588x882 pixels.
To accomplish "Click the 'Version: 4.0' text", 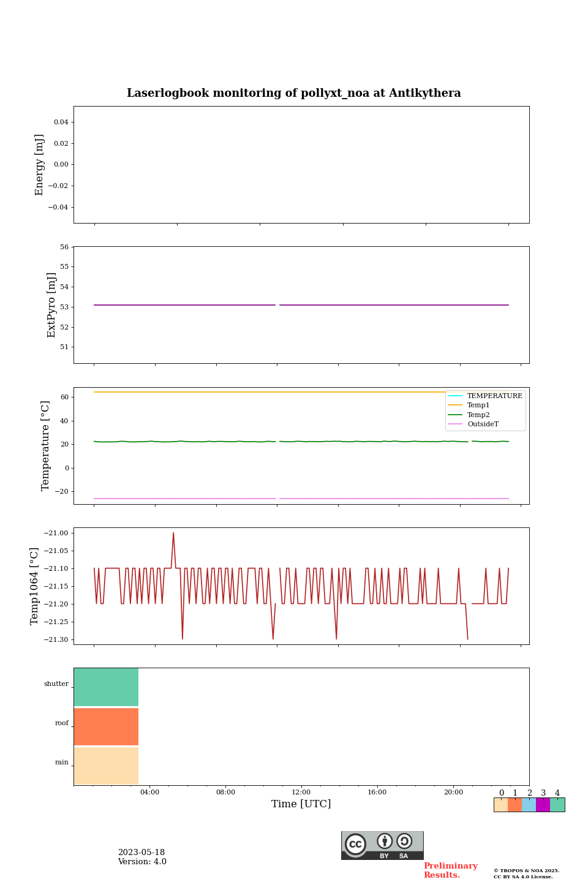I will 142,862.
